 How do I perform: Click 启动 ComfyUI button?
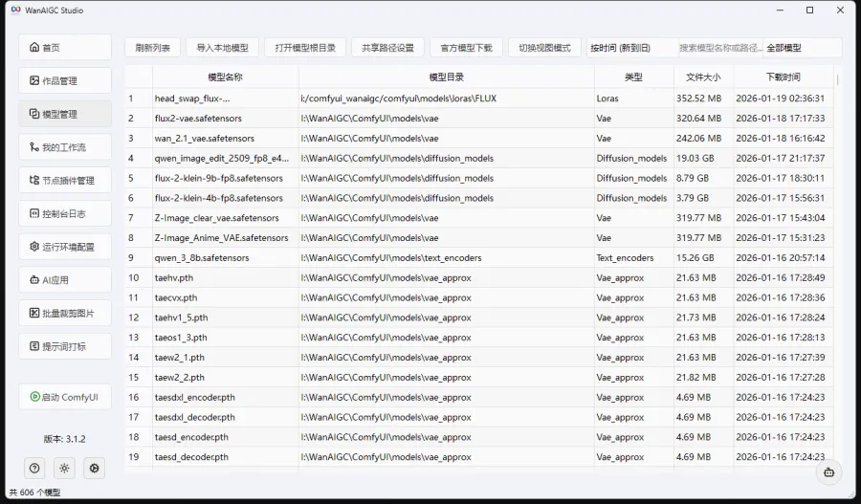click(65, 397)
